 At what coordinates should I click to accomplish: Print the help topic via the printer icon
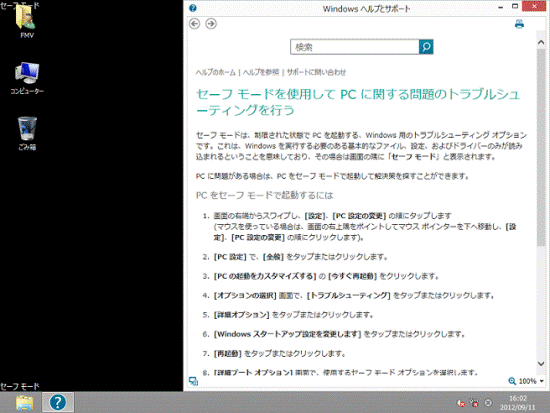click(x=519, y=24)
